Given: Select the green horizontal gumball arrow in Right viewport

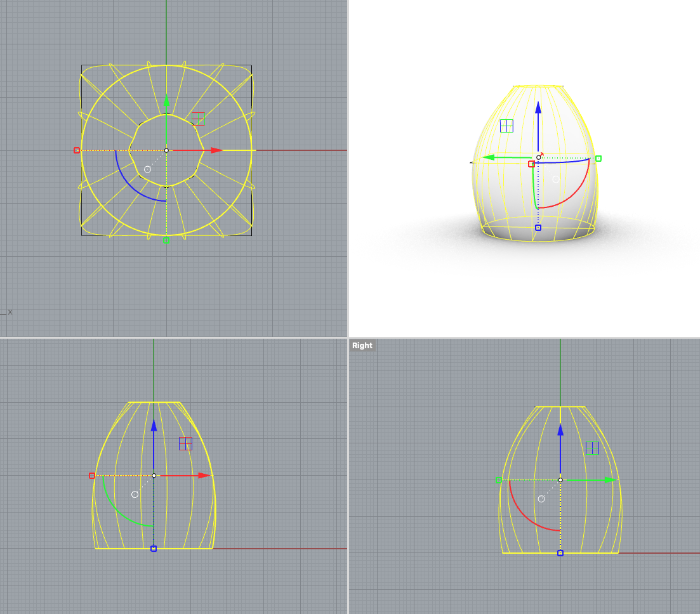Looking at the screenshot, I should click(611, 479).
